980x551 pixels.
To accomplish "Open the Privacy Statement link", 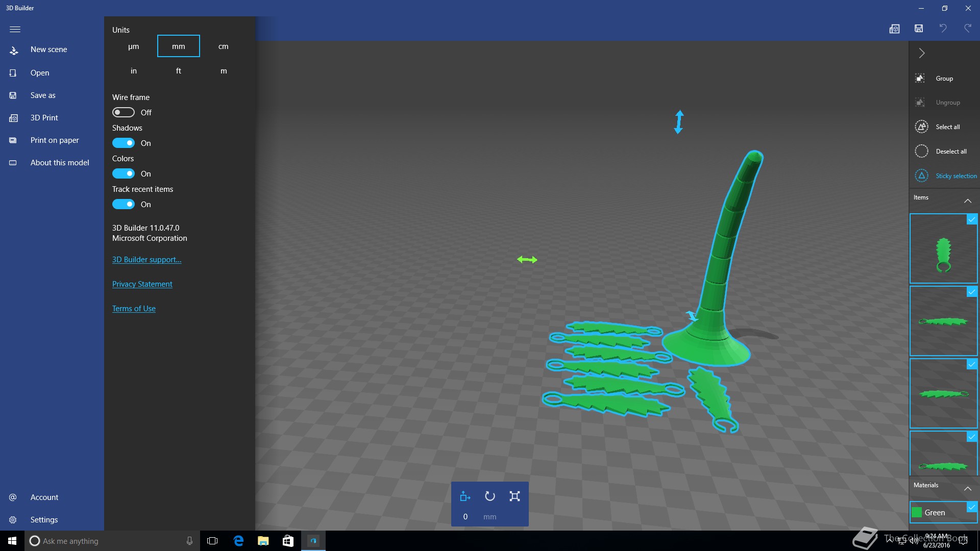I will [x=142, y=284].
